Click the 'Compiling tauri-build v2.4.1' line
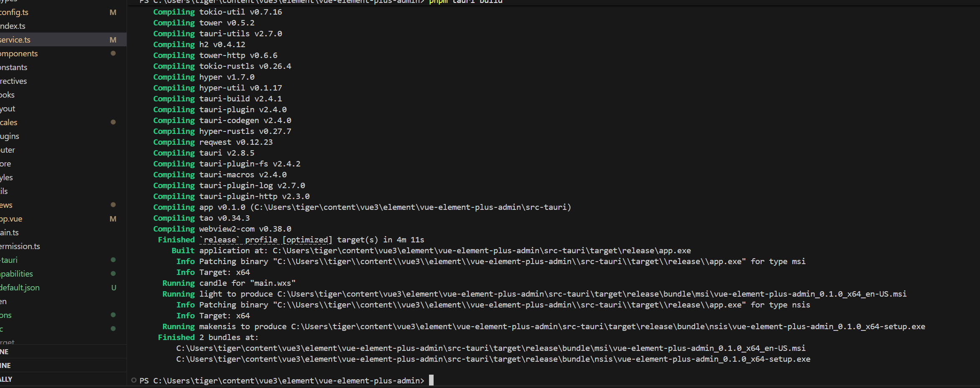The width and height of the screenshot is (980, 388). (x=218, y=99)
